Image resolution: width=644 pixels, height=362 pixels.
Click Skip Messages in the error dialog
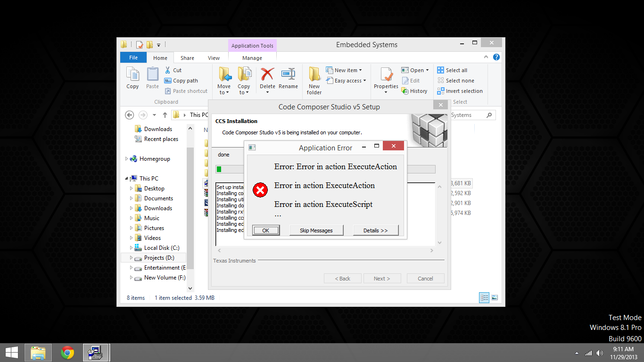(x=316, y=230)
